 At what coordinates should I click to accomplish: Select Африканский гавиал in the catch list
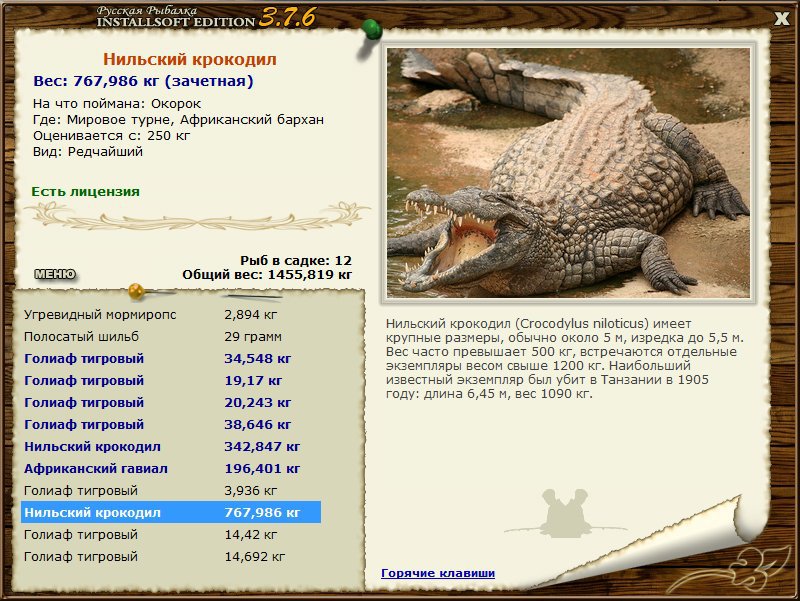pos(96,468)
